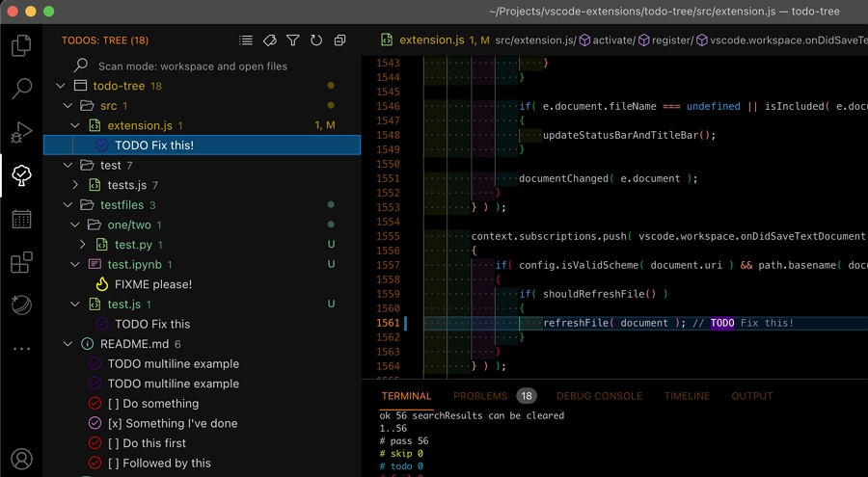868x477 pixels.
Task: Open the TIMELINE panel tab
Action: (687, 396)
